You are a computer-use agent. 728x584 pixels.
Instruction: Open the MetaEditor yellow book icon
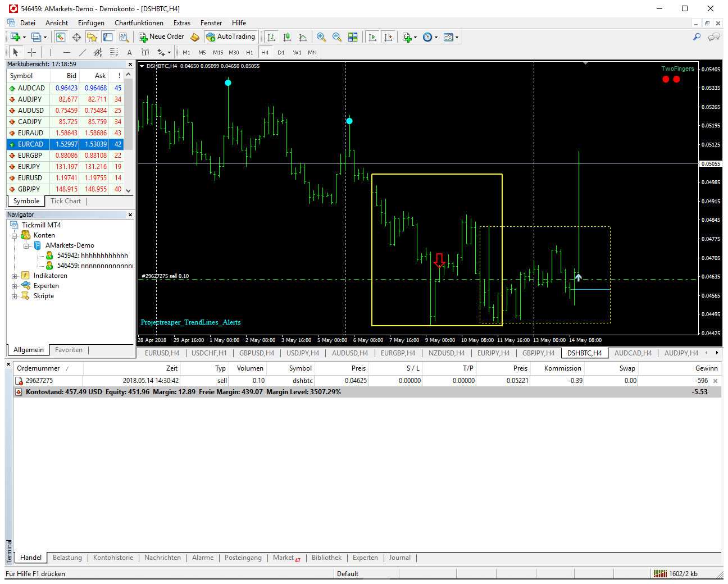click(195, 37)
